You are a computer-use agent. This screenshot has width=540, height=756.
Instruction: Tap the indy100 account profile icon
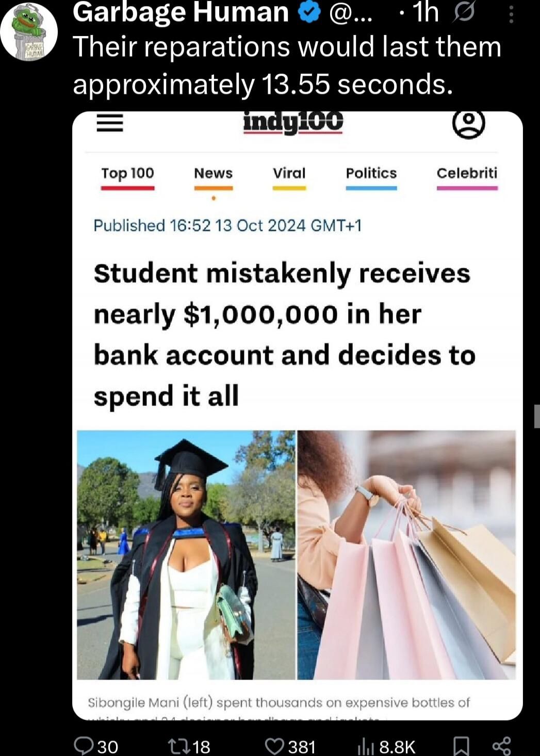click(x=468, y=124)
